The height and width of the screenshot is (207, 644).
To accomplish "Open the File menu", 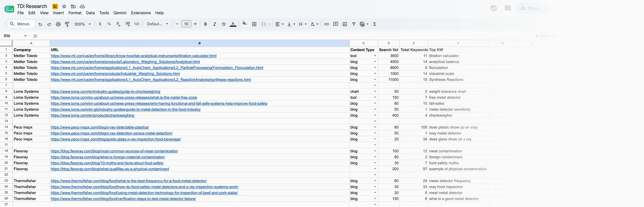I will coord(20,13).
